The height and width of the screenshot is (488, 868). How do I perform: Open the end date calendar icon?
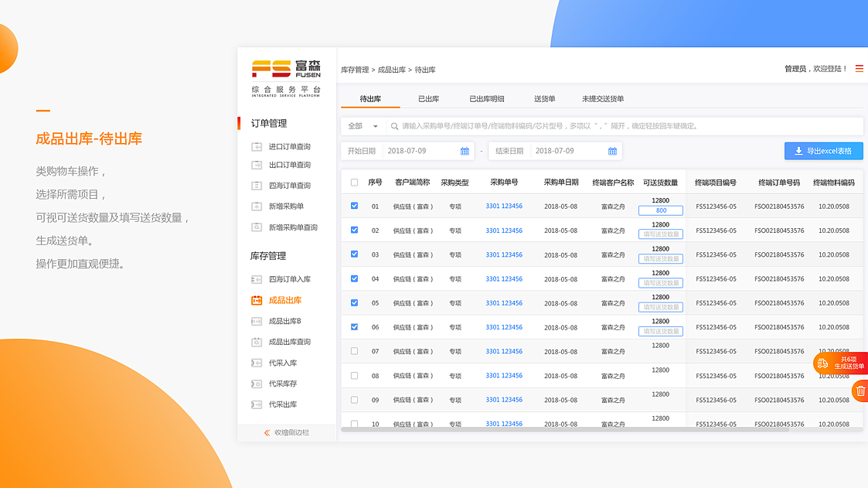click(x=612, y=151)
